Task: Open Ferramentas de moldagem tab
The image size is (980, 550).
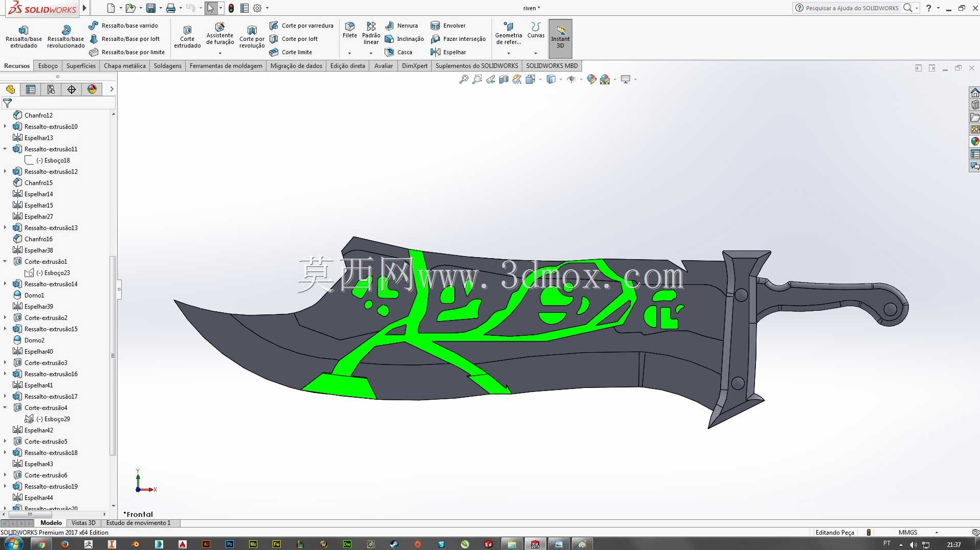Action: pyautogui.click(x=226, y=66)
